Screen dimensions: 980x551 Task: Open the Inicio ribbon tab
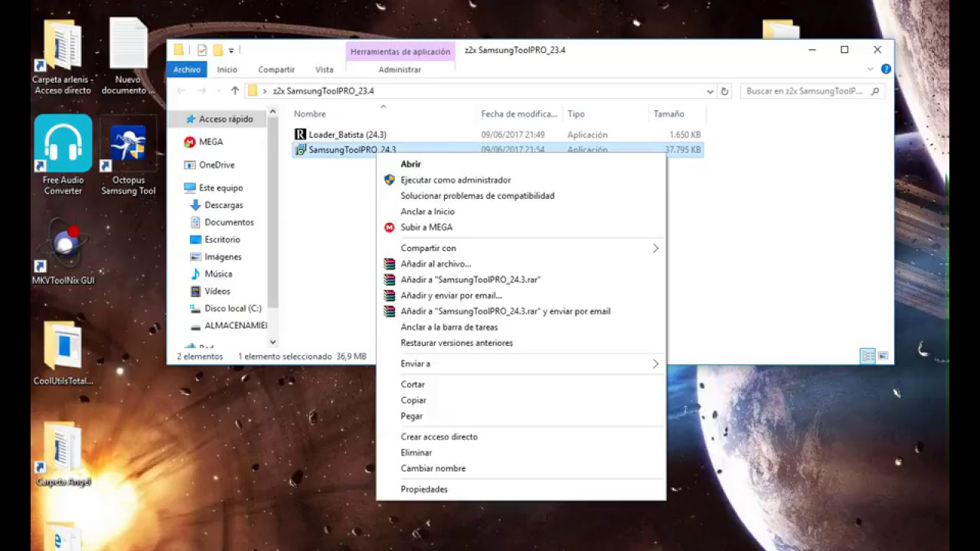click(x=227, y=70)
